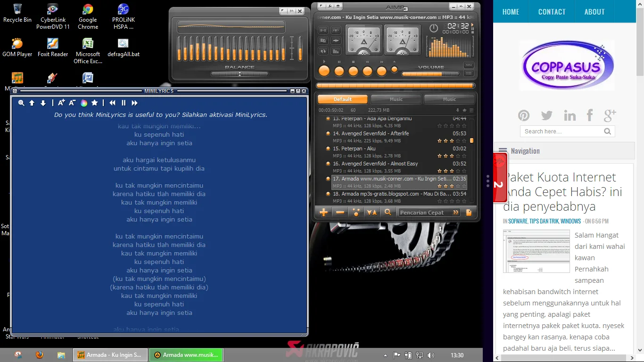Click the MiniLyrics search lyrics magnifier icon

21,103
